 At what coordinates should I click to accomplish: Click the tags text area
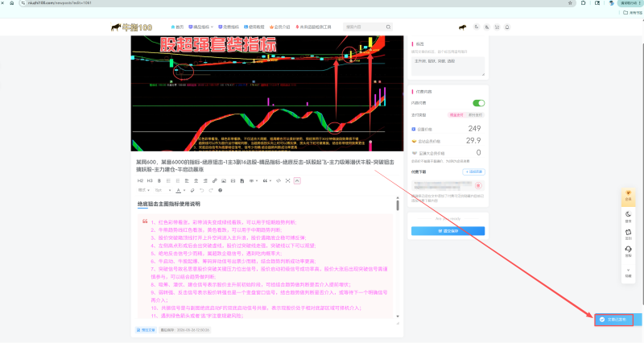click(x=448, y=66)
